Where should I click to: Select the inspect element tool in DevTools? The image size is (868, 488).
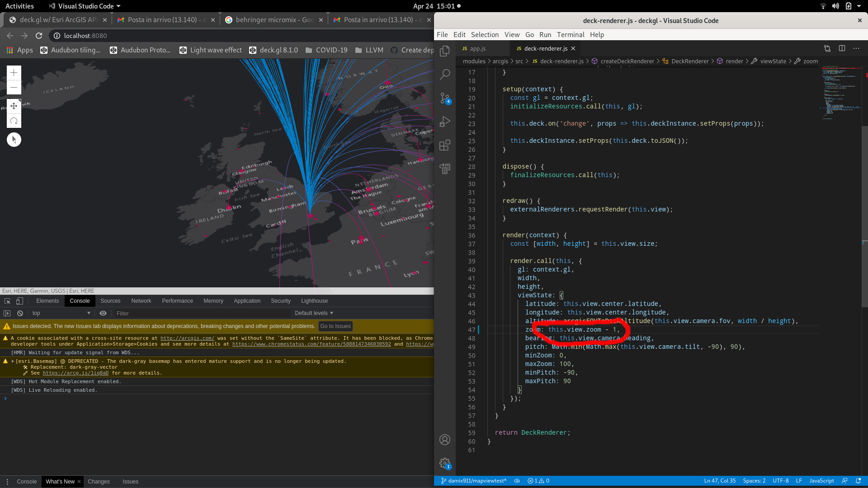(7, 300)
